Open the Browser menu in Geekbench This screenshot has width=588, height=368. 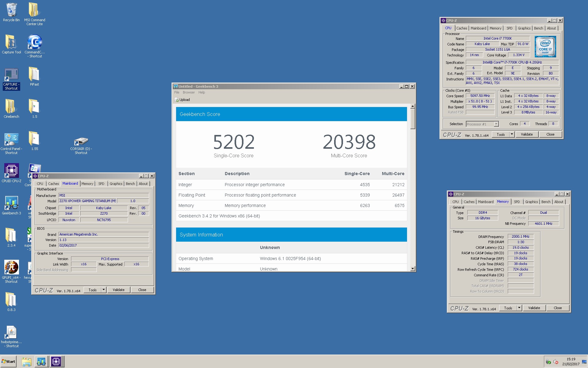point(189,92)
